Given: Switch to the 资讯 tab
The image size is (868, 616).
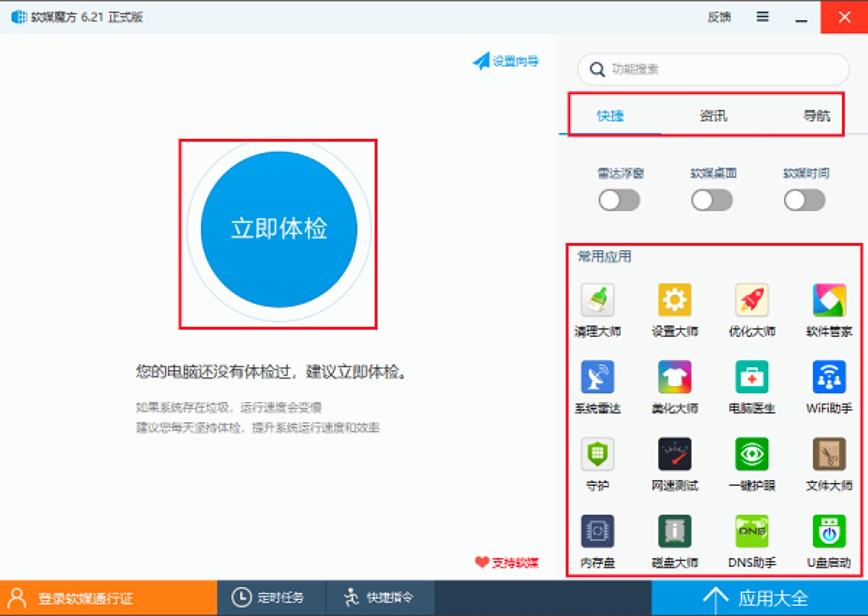Looking at the screenshot, I should click(x=713, y=116).
